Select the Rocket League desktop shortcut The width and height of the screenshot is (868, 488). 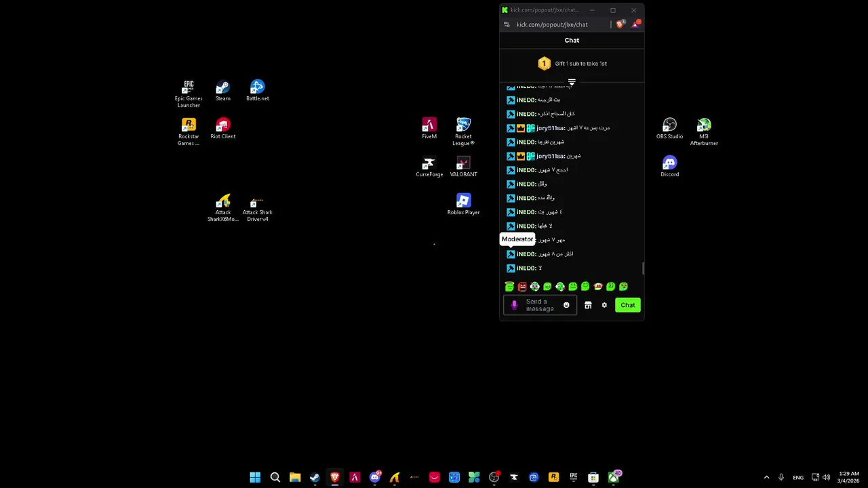pyautogui.click(x=463, y=131)
